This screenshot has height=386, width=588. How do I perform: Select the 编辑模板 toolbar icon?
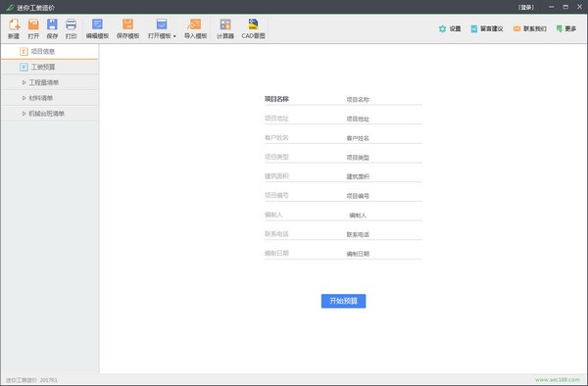coord(97,28)
